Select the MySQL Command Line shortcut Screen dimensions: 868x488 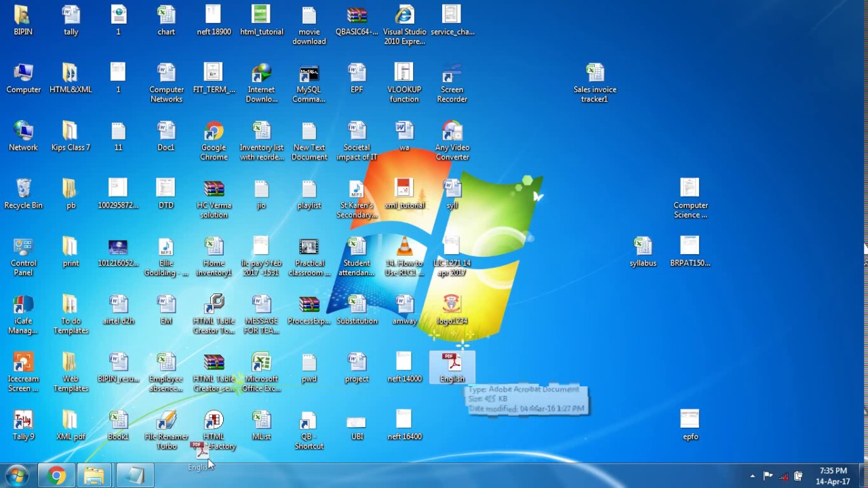pyautogui.click(x=309, y=73)
